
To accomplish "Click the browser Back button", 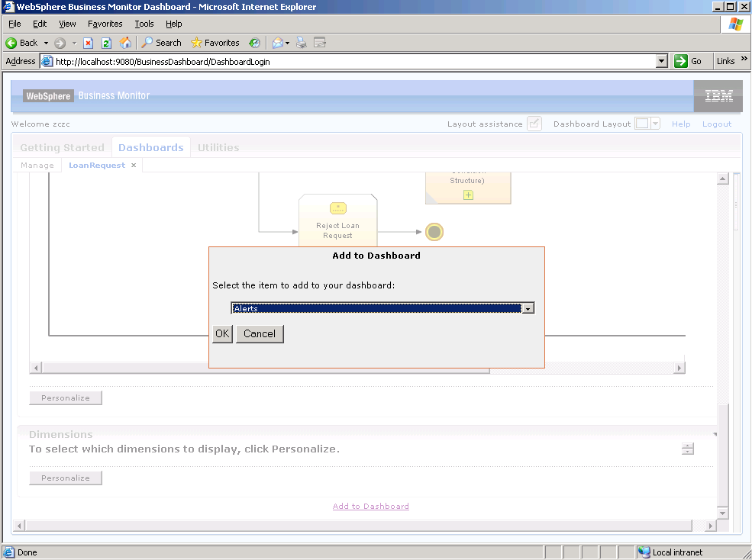I will [21, 43].
